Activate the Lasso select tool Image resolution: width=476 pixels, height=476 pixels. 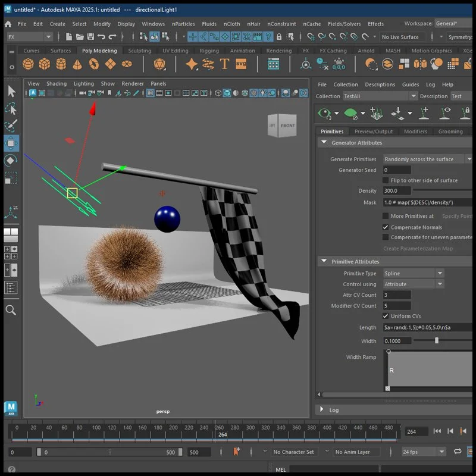pos(11,109)
